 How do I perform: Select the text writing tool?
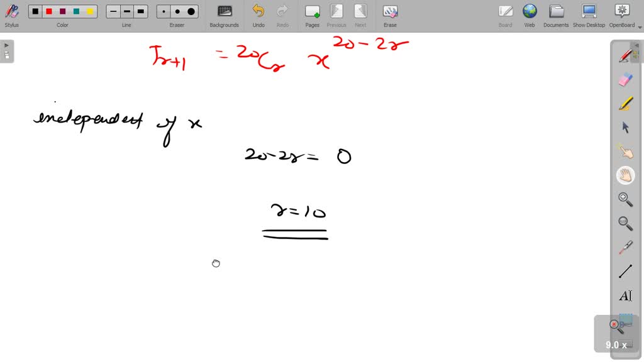[626, 295]
